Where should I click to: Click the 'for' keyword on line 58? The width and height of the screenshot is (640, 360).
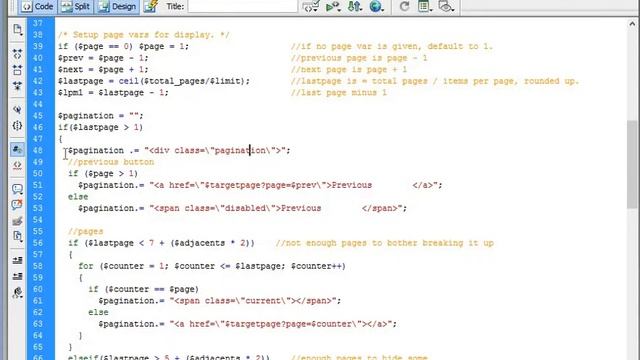pos(86,266)
